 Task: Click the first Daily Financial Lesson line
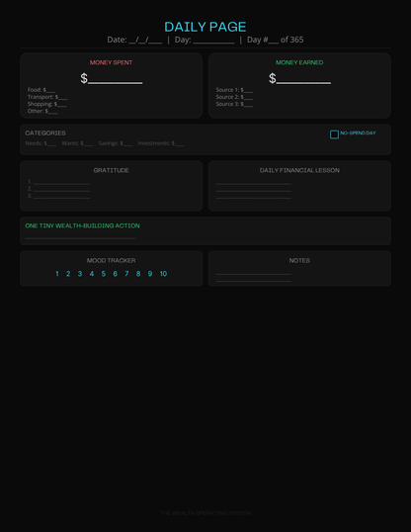pos(254,184)
